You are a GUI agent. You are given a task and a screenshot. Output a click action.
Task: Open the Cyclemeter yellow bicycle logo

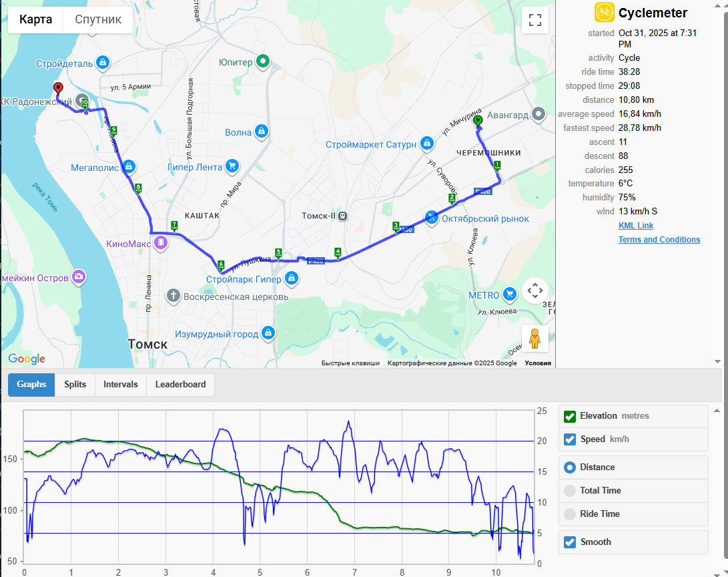tap(604, 13)
